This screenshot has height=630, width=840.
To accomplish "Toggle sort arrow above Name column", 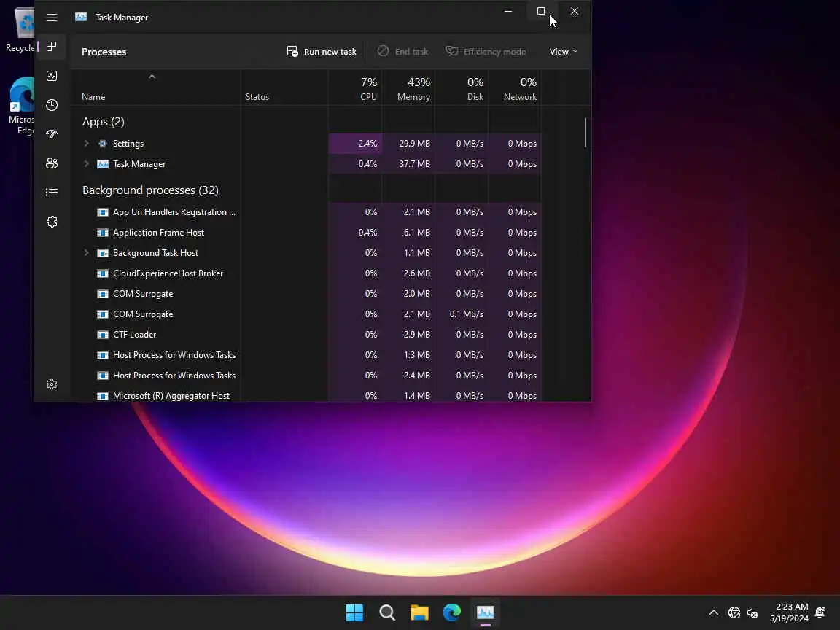I will (152, 77).
